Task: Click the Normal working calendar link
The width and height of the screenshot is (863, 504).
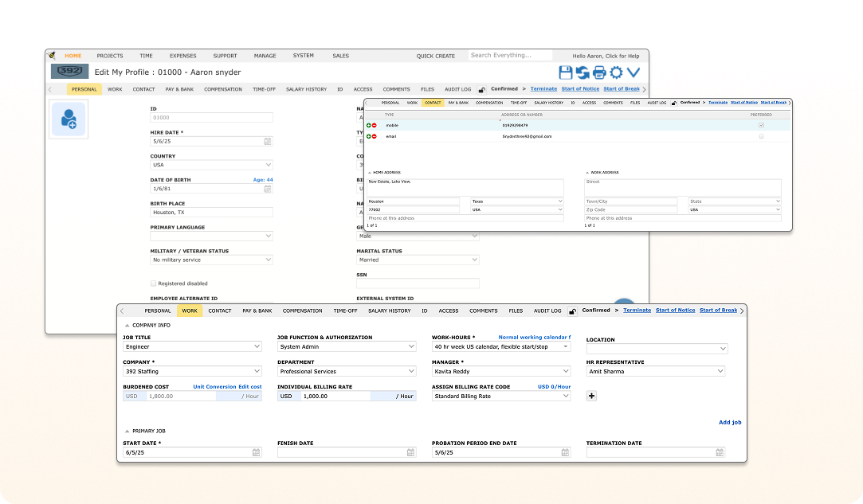Action: (535, 338)
